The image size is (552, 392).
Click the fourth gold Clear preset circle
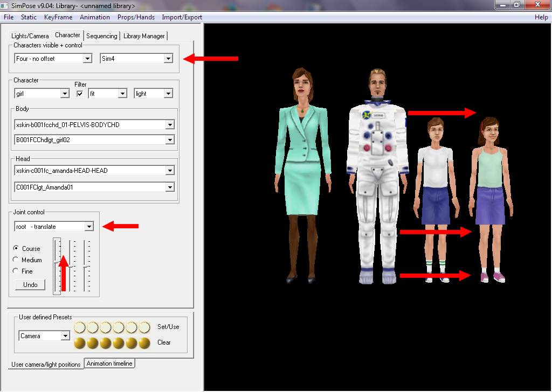[119, 343]
